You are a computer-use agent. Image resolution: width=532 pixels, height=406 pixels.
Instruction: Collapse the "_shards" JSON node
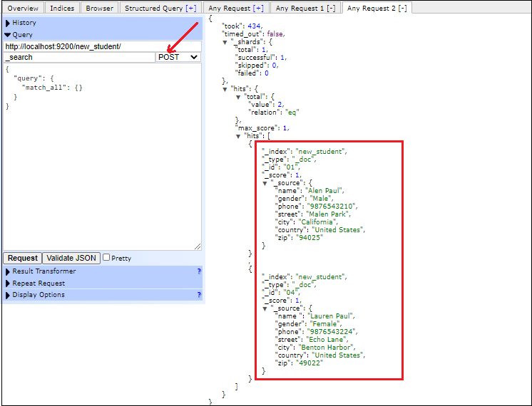click(x=225, y=42)
